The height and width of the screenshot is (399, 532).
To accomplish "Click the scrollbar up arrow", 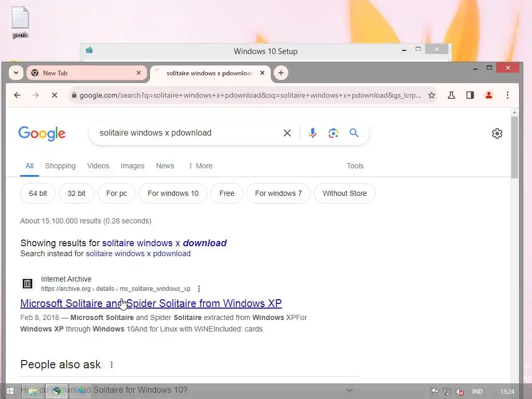I will [514, 112].
